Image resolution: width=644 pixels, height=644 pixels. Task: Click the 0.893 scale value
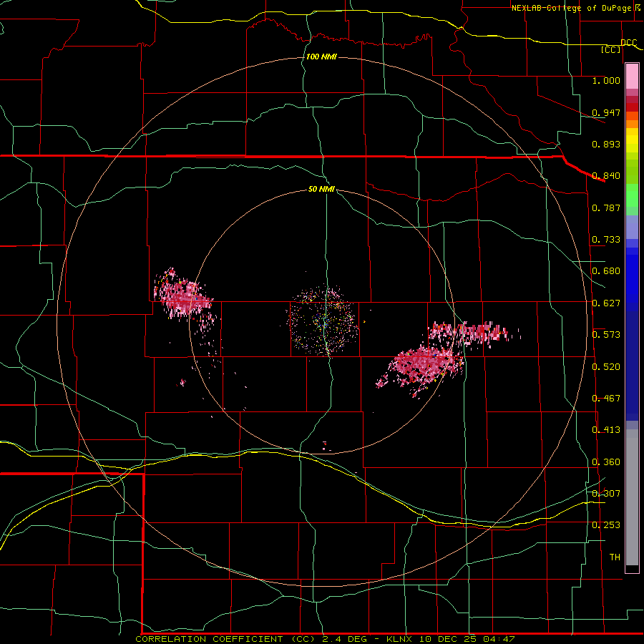[x=606, y=144]
